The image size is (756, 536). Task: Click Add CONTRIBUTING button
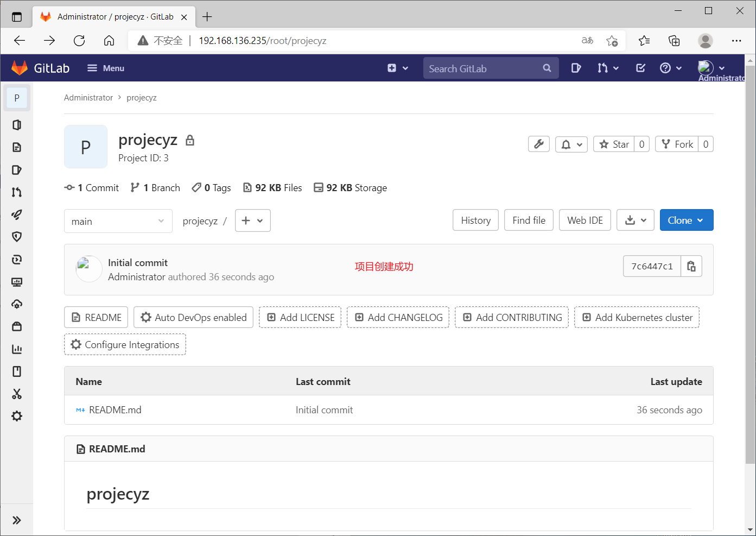click(x=512, y=317)
